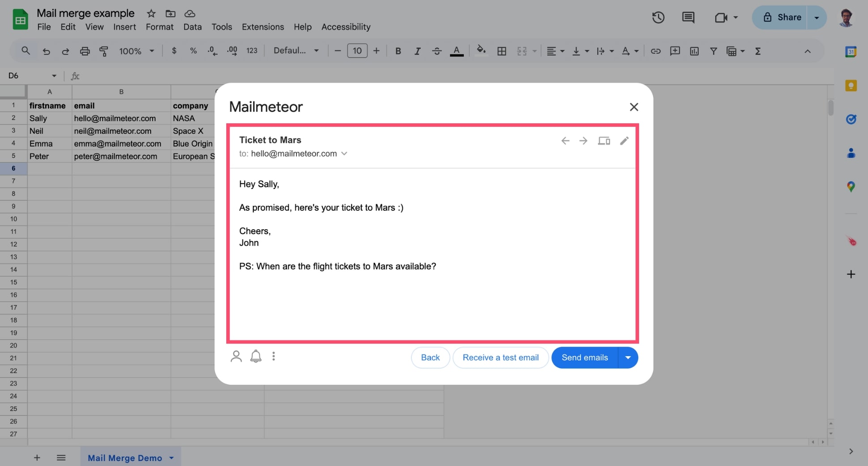
Task: Open the File menu
Action: click(44, 27)
